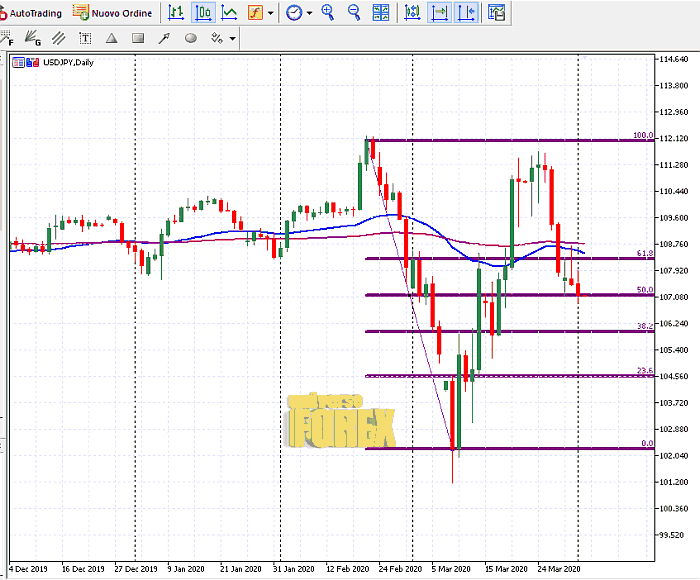Image resolution: width=700 pixels, height=580 pixels.
Task: Open the templates icon in toolbar
Action: coord(495,13)
